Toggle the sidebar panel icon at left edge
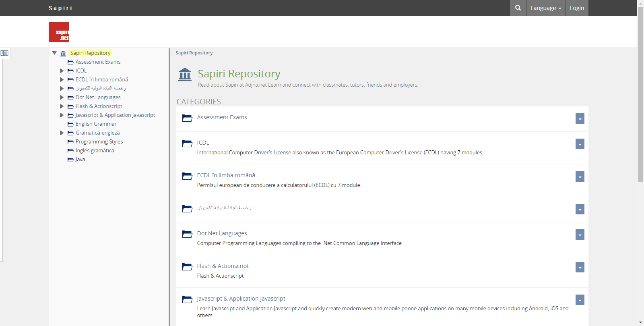This screenshot has height=326, width=644. 4,53
